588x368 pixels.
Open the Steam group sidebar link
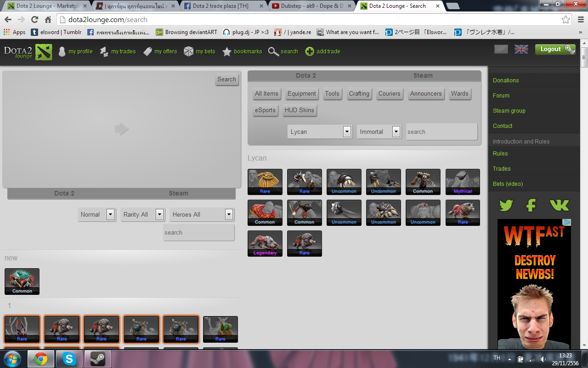pos(509,111)
